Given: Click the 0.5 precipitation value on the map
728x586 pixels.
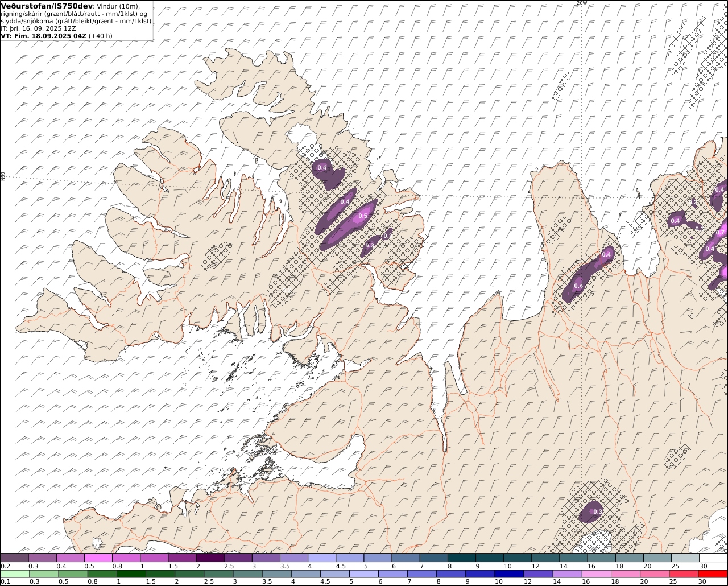Looking at the screenshot, I should [x=363, y=216].
